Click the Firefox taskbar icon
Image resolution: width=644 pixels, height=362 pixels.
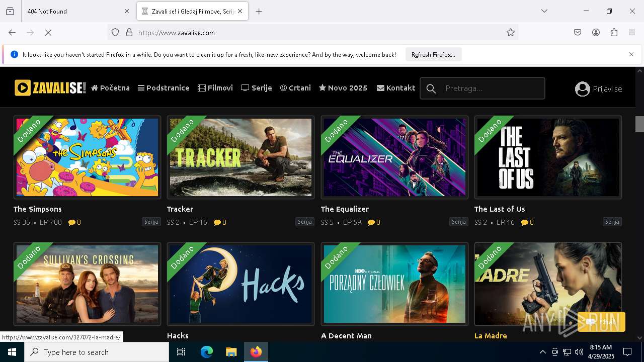click(x=256, y=352)
